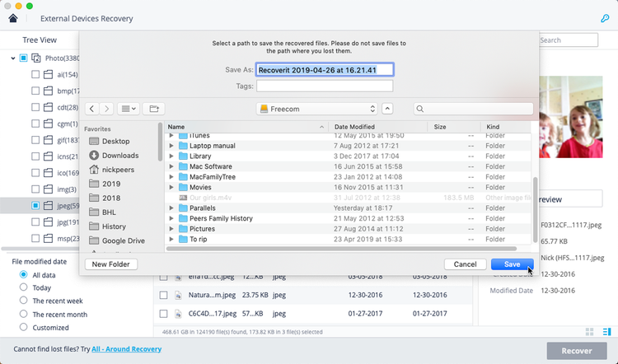
Task: Sort by Kind column header
Action: click(x=506, y=127)
